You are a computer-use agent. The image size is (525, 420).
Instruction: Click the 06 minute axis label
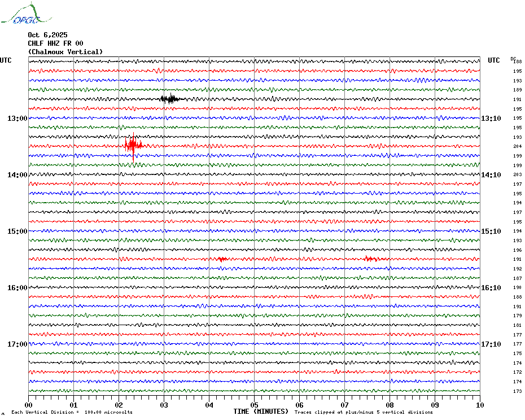(300, 405)
